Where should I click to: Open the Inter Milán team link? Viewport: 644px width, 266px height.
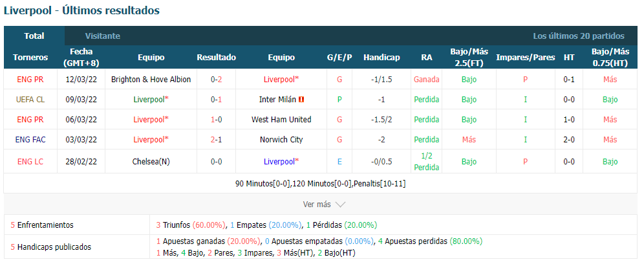point(277,100)
